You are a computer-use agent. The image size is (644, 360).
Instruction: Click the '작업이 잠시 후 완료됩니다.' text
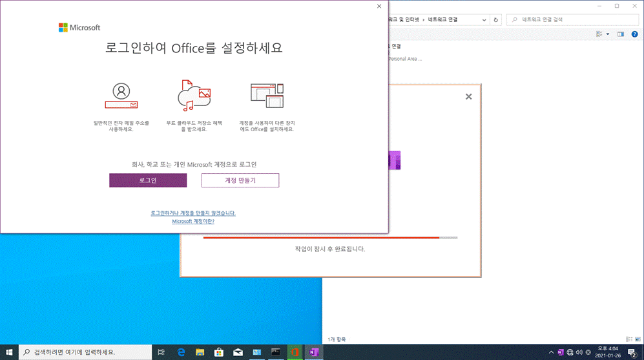click(330, 249)
